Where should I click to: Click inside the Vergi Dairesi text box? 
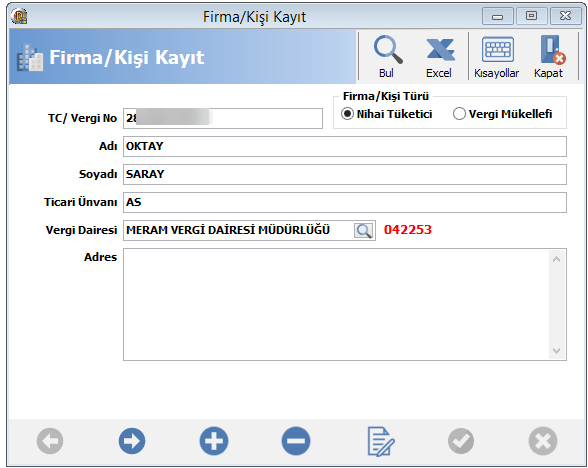click(x=238, y=230)
